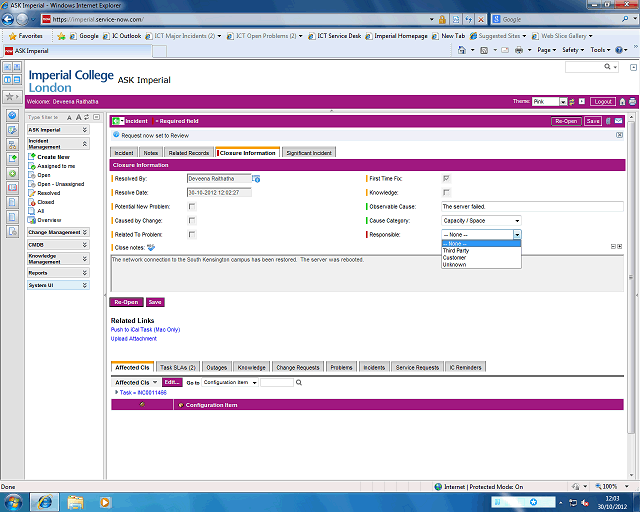This screenshot has height=512, width=640.
Task: Open Windows Media Player from taskbar
Action: (103, 500)
